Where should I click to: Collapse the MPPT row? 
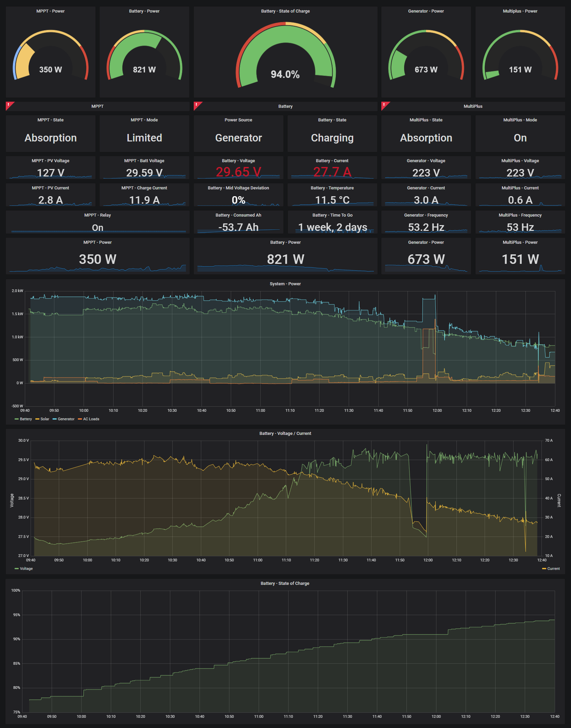tap(98, 106)
